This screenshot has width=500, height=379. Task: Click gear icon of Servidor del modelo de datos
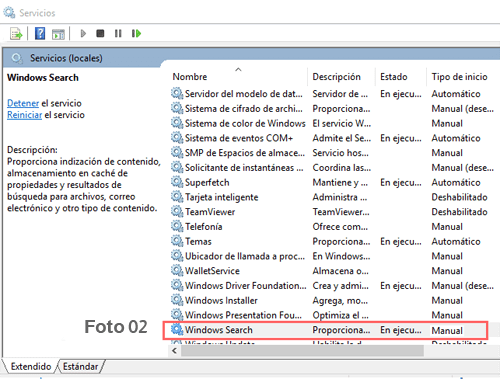177,94
